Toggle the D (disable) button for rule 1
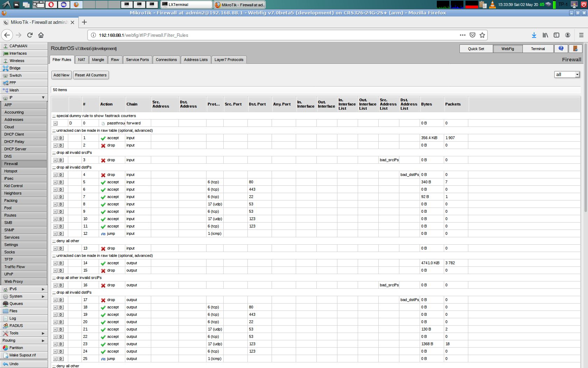Viewport: 588px width, 368px height. [x=61, y=138]
